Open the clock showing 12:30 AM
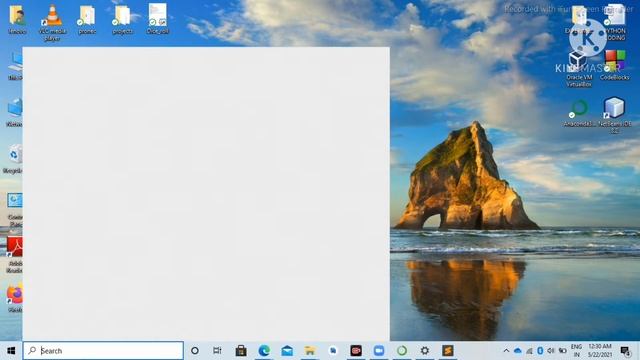The width and height of the screenshot is (640, 360). (600, 351)
